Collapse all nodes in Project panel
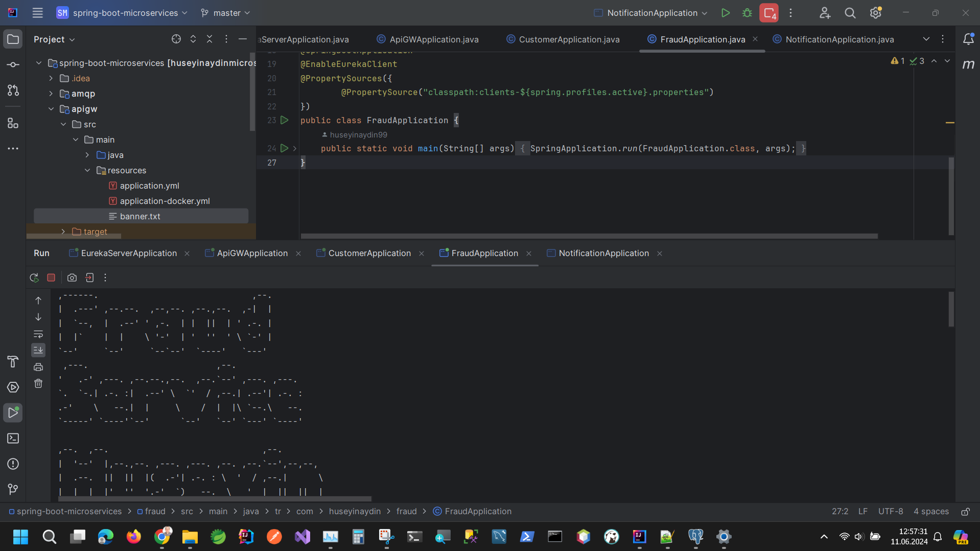Screen dimensions: 980x551 [209, 39]
